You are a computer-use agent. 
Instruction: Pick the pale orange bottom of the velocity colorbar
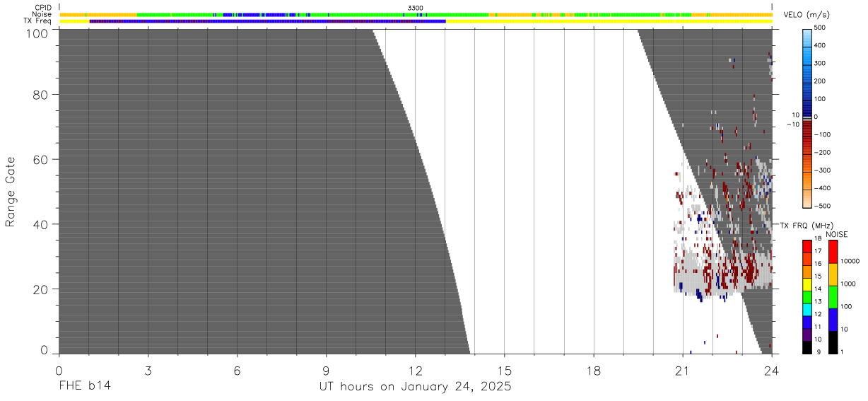[x=807, y=198]
